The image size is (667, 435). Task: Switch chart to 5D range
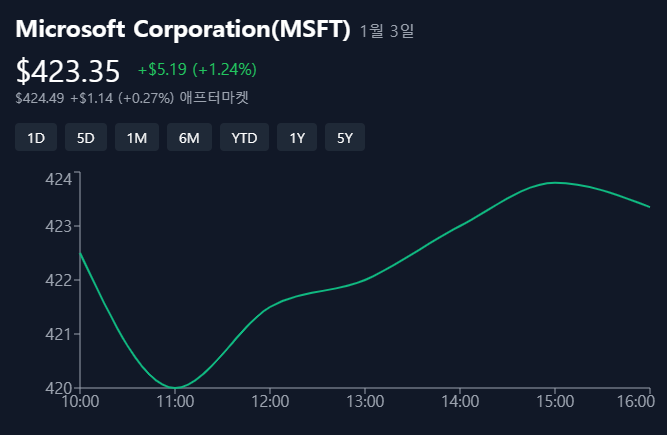86,137
